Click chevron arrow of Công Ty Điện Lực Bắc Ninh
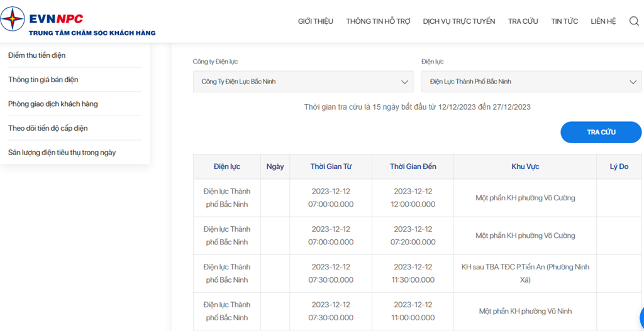 [x=404, y=82]
